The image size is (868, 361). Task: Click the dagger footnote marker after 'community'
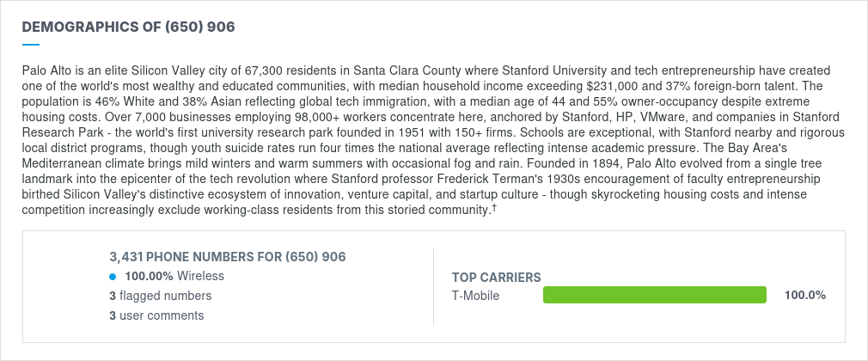[x=494, y=209]
